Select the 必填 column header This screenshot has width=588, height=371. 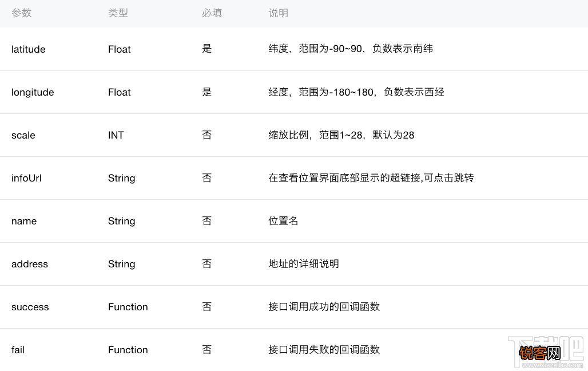pos(212,13)
